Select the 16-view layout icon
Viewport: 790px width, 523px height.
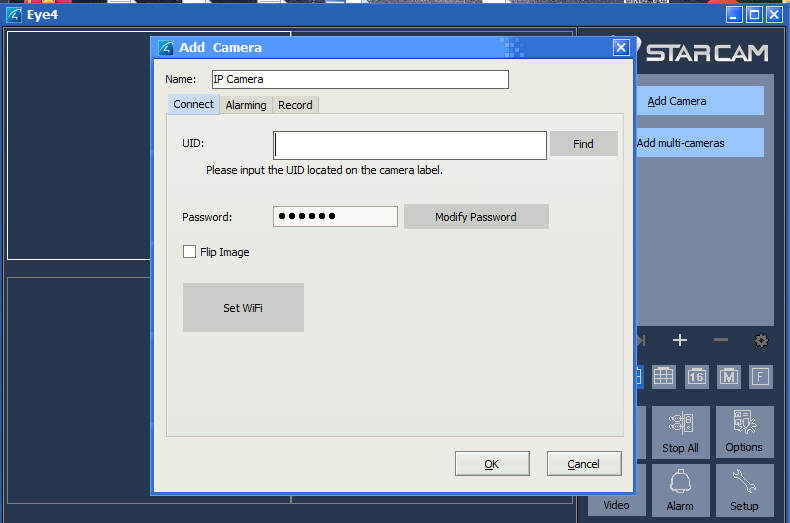(696, 376)
